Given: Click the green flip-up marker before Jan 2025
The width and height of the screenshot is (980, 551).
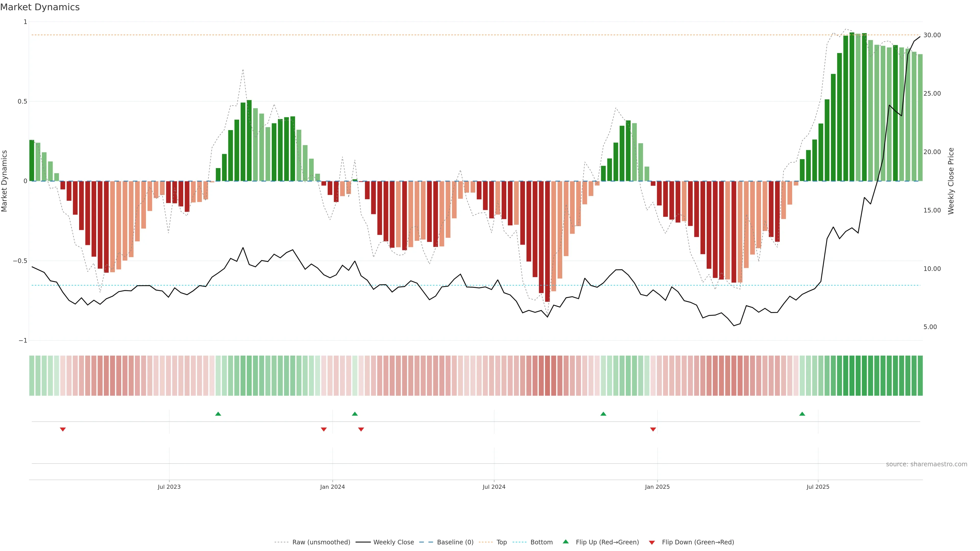Looking at the screenshot, I should (603, 414).
